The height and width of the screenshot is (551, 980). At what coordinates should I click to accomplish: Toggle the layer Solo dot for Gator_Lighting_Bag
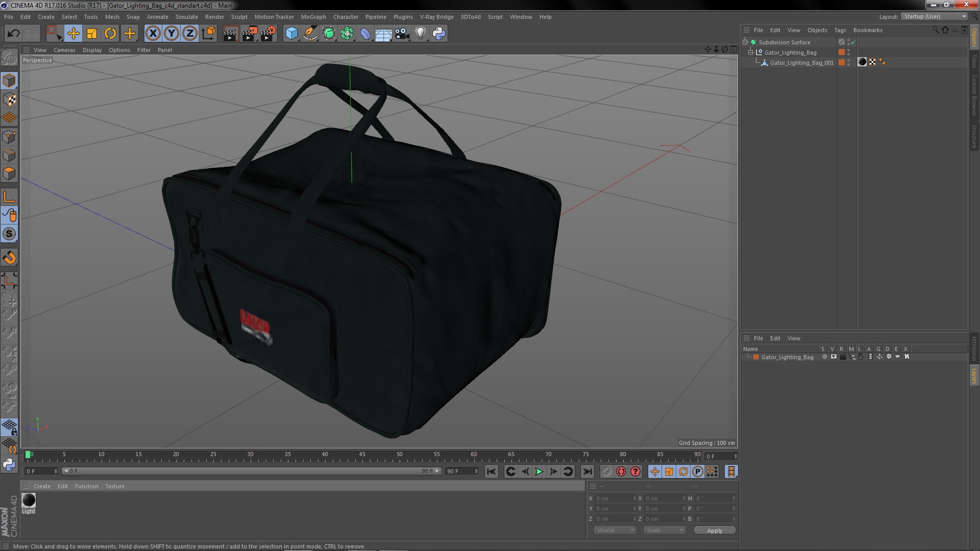pos(824,357)
